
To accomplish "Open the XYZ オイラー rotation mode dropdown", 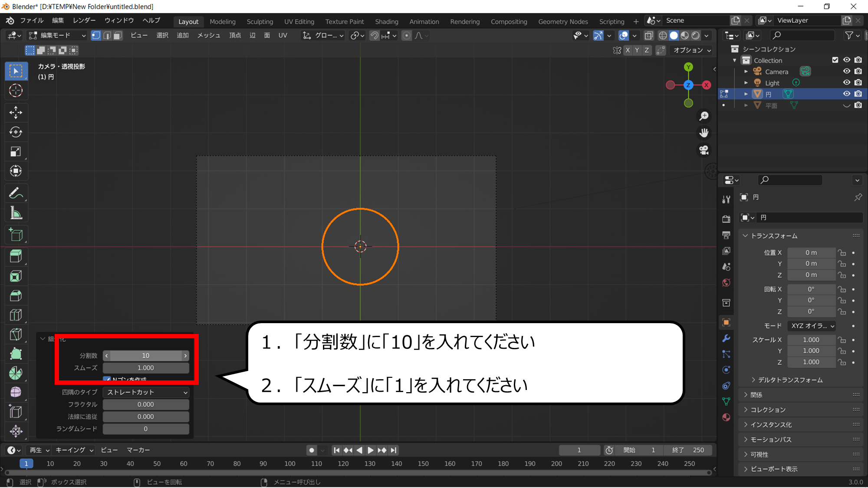I will pyautogui.click(x=812, y=326).
